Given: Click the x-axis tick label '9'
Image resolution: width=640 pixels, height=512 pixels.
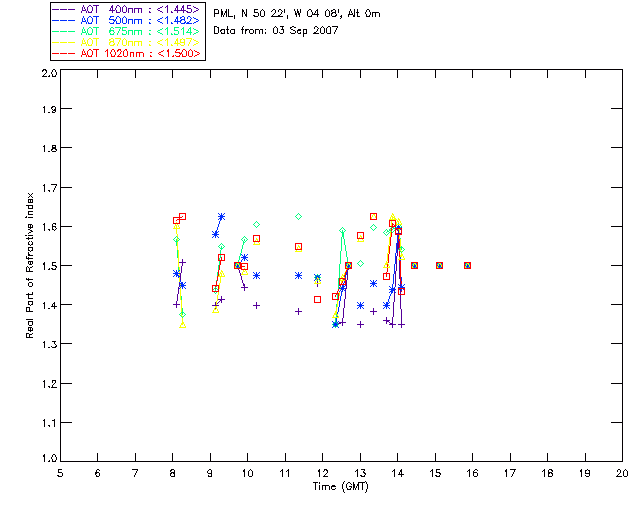Looking at the screenshot, I should pyautogui.click(x=210, y=473).
